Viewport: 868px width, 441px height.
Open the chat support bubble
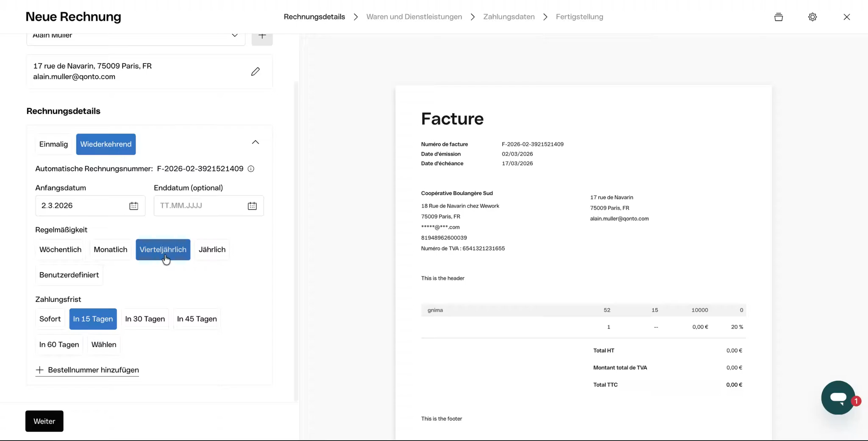[837, 397]
